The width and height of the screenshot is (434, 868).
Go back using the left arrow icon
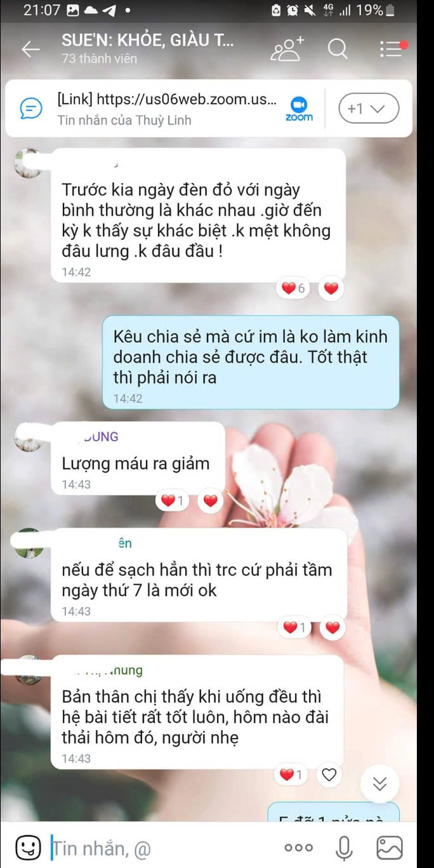pos(30,50)
